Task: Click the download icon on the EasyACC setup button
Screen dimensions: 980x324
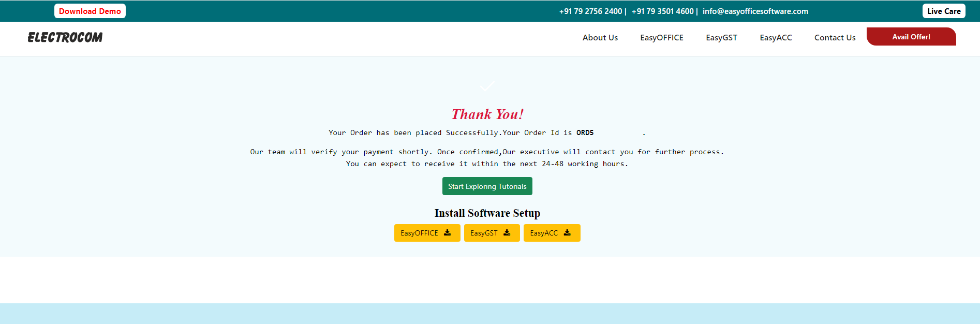Action: pyautogui.click(x=567, y=233)
